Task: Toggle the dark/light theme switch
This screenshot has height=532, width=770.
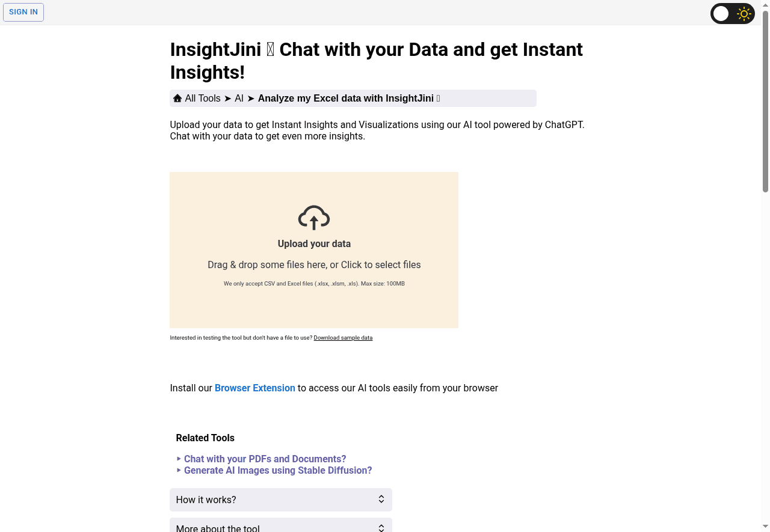Action: point(733,13)
